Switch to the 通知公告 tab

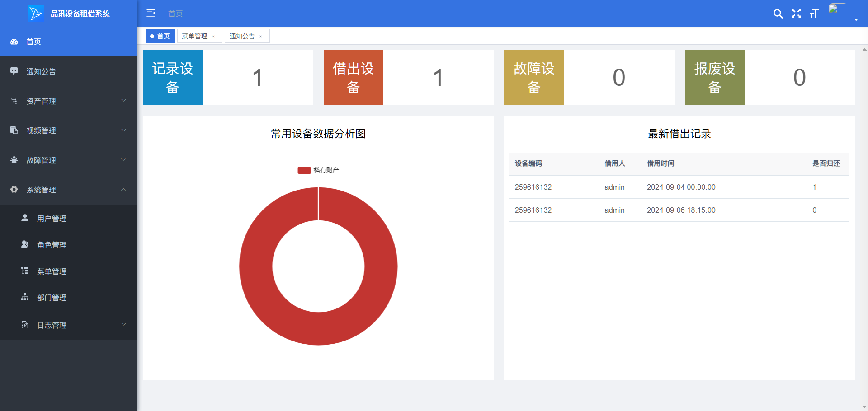[247, 36]
